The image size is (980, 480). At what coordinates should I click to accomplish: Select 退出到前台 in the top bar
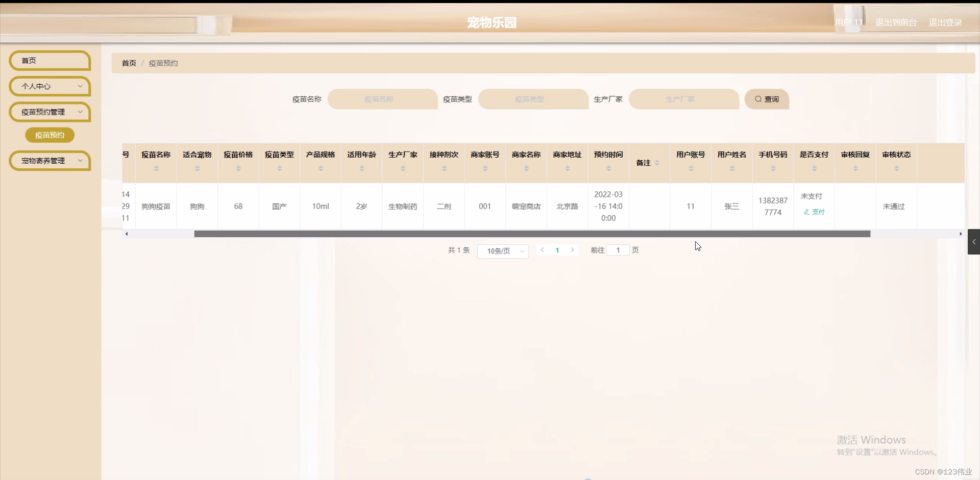pos(895,22)
